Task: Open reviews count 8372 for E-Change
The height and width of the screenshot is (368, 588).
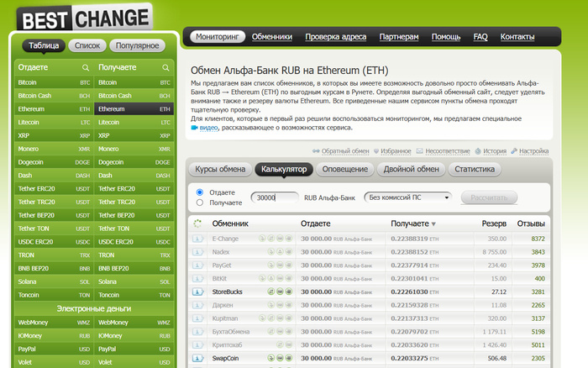Action: click(x=538, y=239)
